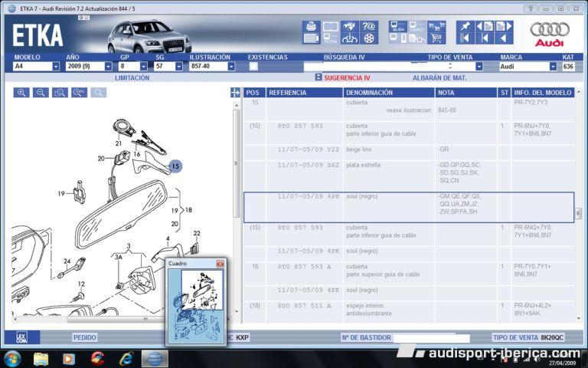Click the zoom-to-area magnifier icon
The height and width of the screenshot is (368, 588).
click(x=60, y=93)
